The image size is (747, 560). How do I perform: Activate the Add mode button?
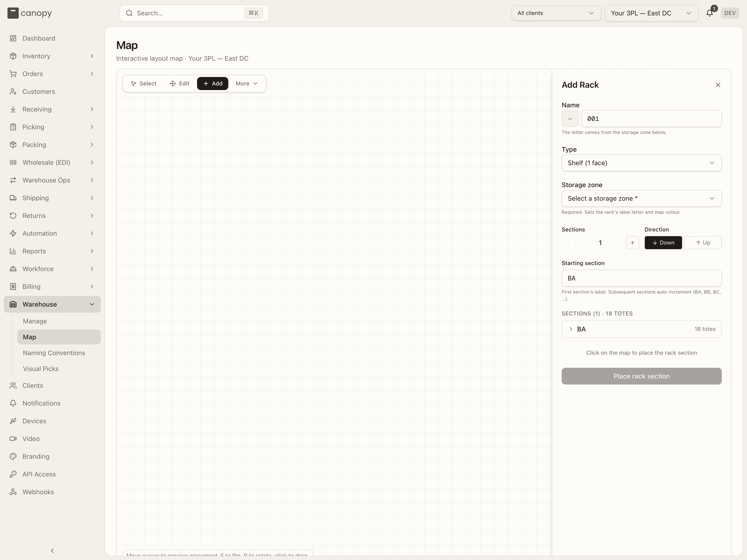click(x=212, y=83)
